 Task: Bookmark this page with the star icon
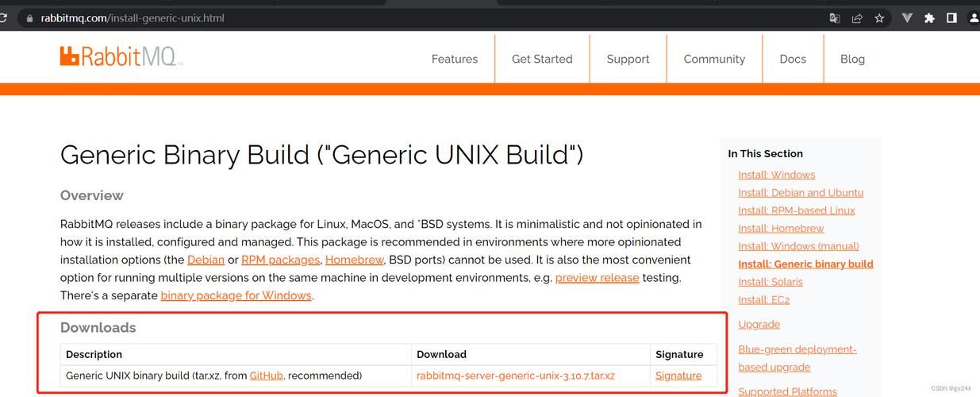tap(879, 17)
